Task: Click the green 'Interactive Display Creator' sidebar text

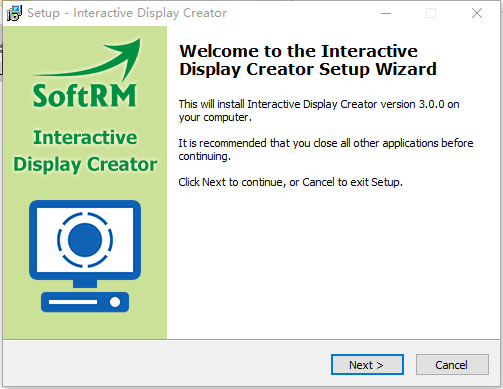Action: pos(85,151)
